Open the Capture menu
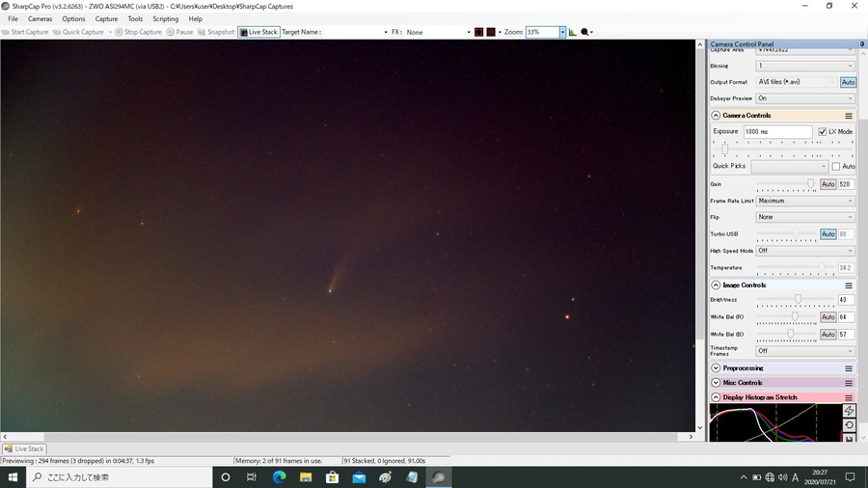The height and width of the screenshot is (488, 868). click(x=106, y=19)
